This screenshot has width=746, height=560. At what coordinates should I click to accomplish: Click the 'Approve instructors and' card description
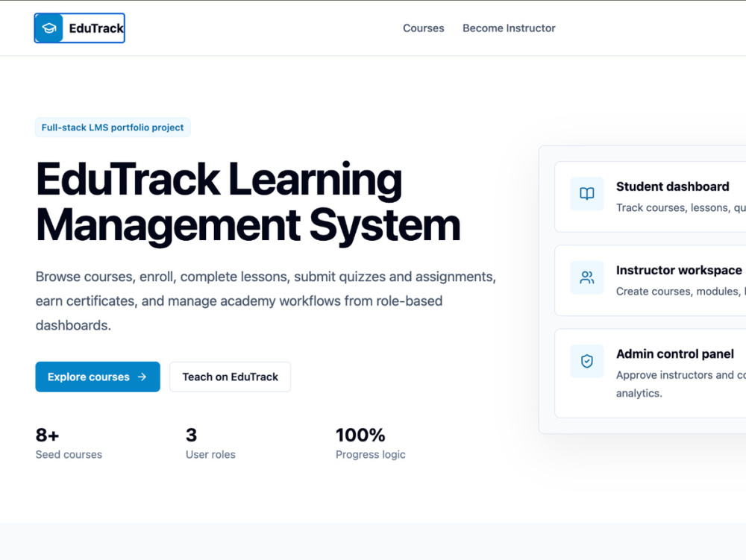[681, 384]
